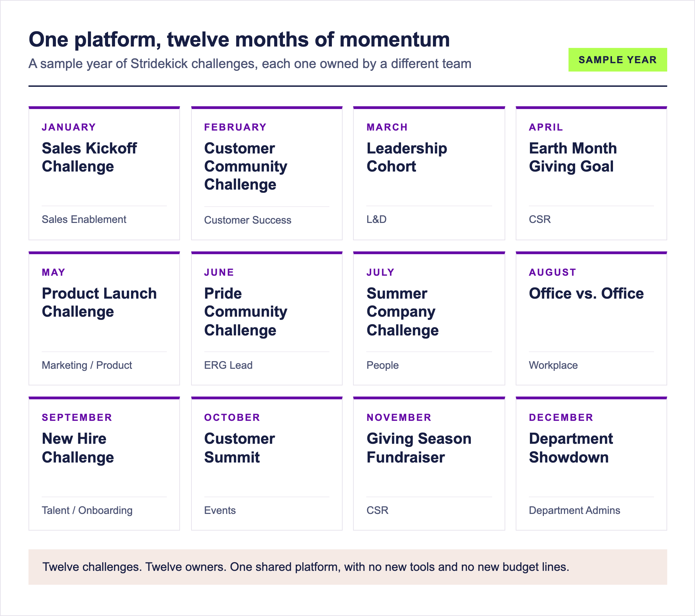
Task: Click the Sales Enablement owner label
Action: 84,219
